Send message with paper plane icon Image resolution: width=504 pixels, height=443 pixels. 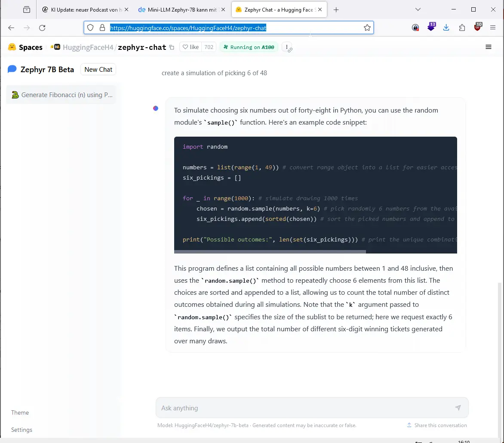tap(458, 408)
